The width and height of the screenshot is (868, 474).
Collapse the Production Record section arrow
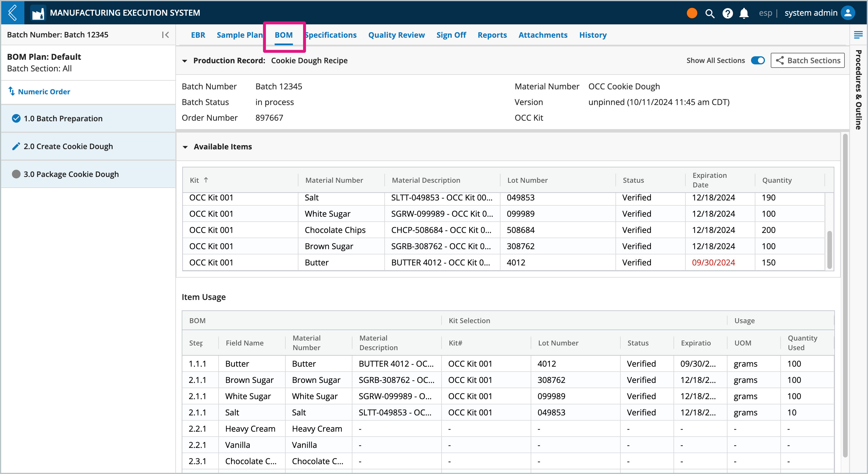[184, 61]
